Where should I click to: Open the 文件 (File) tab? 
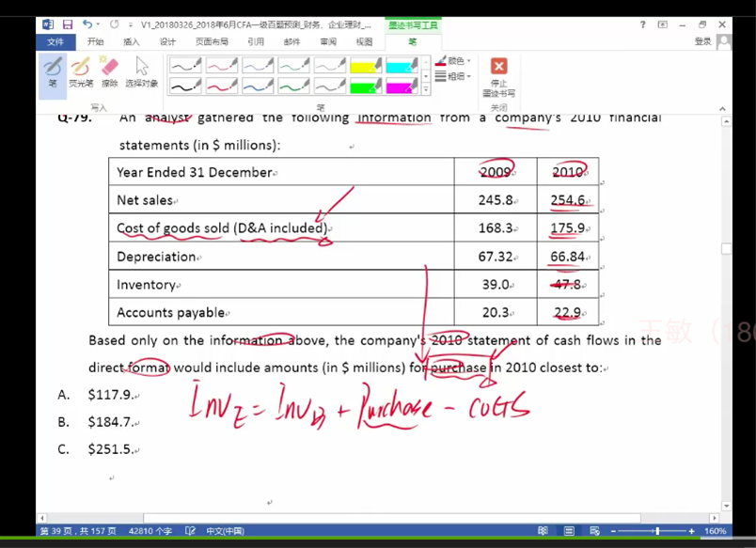point(55,42)
